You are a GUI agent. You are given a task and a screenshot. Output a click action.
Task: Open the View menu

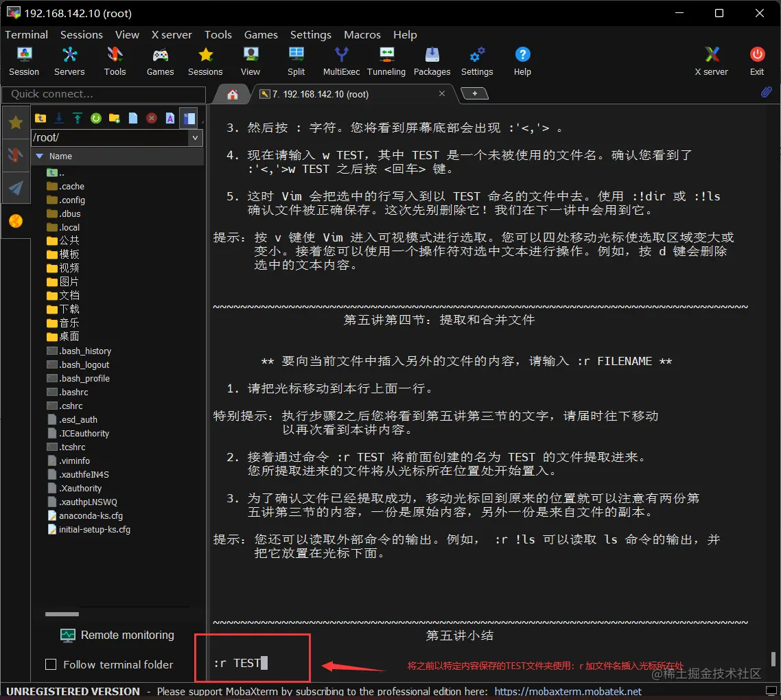[x=127, y=34]
